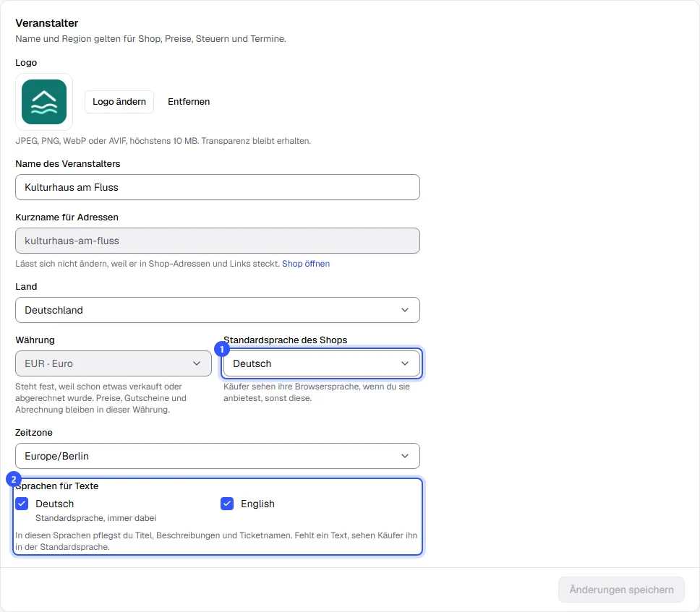This screenshot has width=700, height=612.
Task: Click the Sprachen für Texte label
Action: (x=57, y=486)
